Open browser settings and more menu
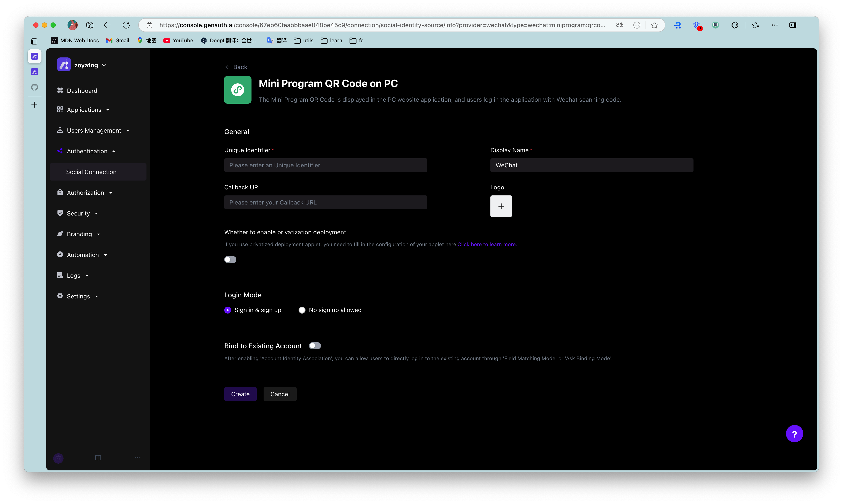This screenshot has height=504, width=843. tap(775, 25)
